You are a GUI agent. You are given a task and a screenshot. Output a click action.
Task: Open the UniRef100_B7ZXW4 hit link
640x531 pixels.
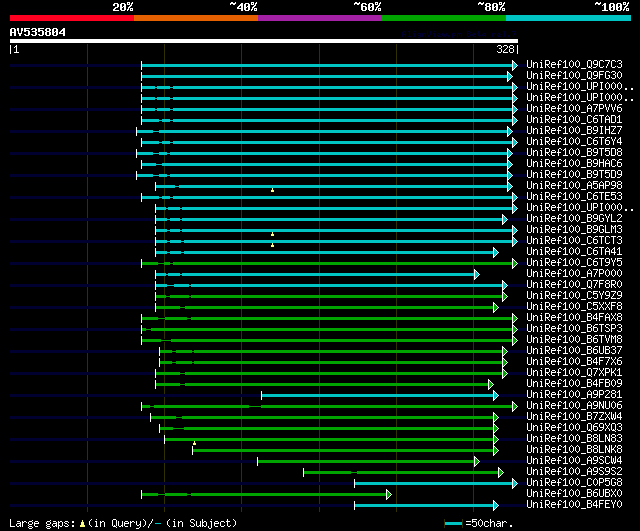tap(574, 417)
